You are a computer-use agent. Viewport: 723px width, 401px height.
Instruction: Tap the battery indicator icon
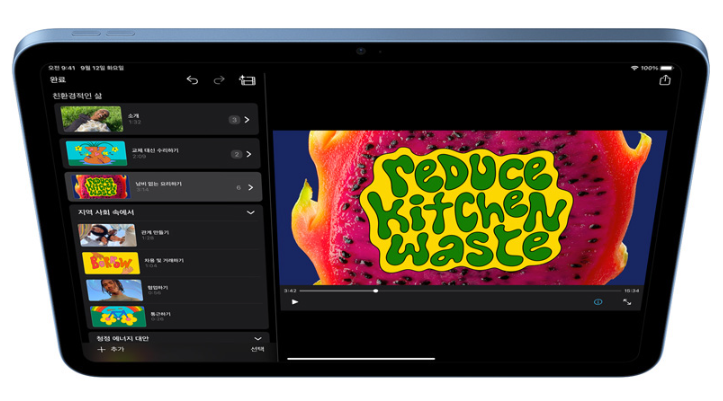pos(667,68)
